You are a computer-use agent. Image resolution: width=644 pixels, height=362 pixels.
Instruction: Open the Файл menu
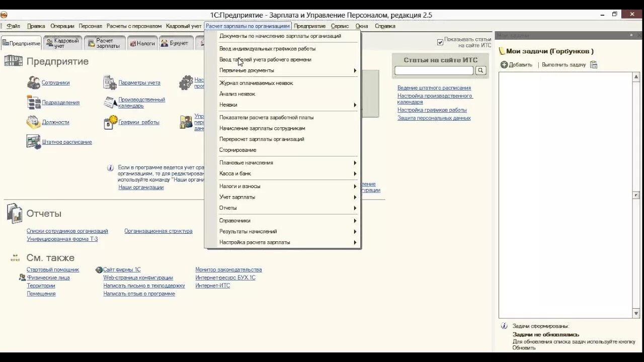pos(13,26)
